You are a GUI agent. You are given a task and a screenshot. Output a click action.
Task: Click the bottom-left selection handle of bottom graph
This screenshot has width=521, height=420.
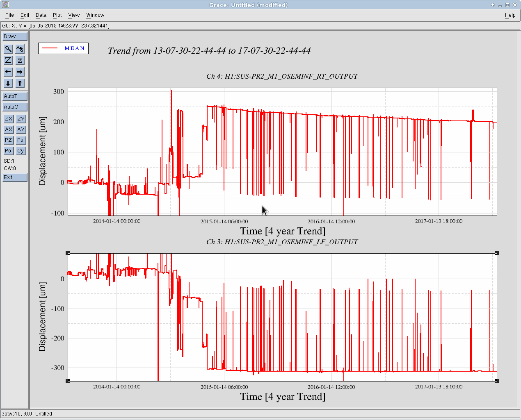pos(68,381)
